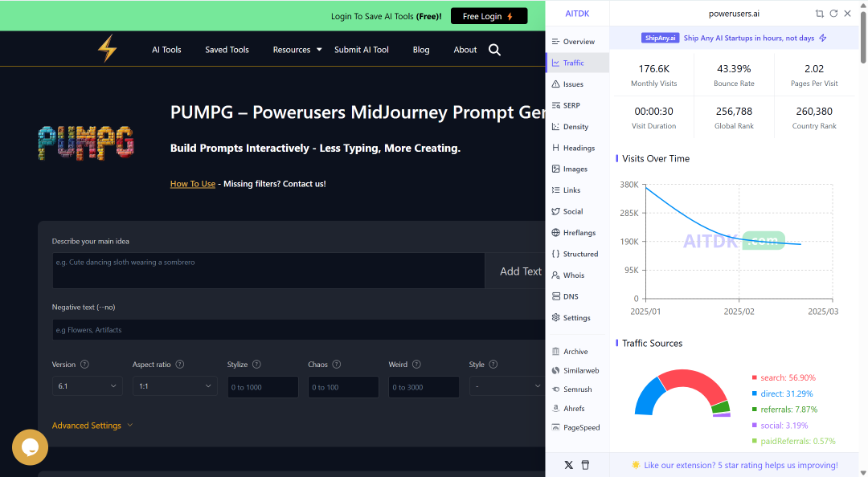Open the Density section in AITDK
Image resolution: width=868 pixels, height=477 pixels.
[577, 127]
